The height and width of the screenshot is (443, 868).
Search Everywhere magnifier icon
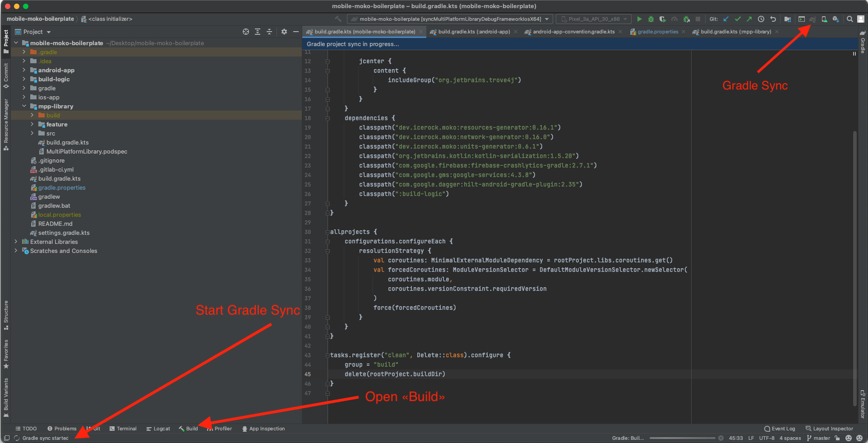(x=850, y=19)
